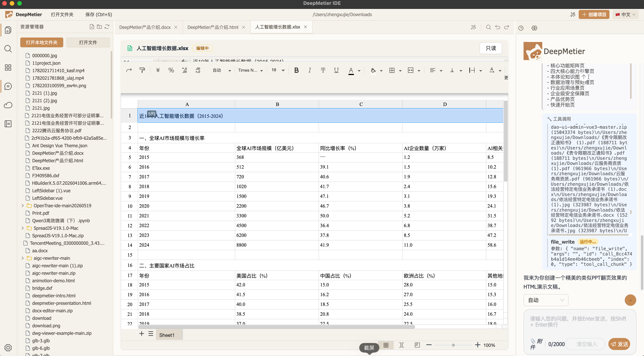Viewport: 644px width, 356px height.
Task: Click the 创建项目 button
Action: 594,14
